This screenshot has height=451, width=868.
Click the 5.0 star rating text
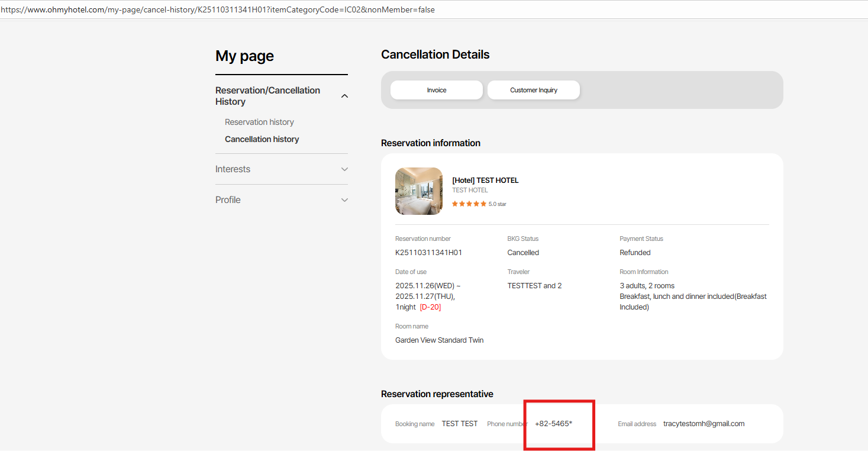pos(498,204)
